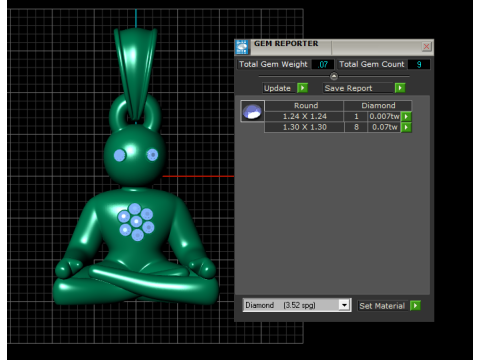
Task: Click the green arrow beside Update
Action: [302, 88]
